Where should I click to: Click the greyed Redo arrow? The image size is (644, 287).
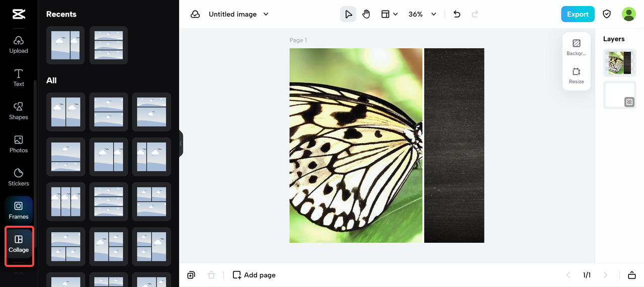[475, 14]
